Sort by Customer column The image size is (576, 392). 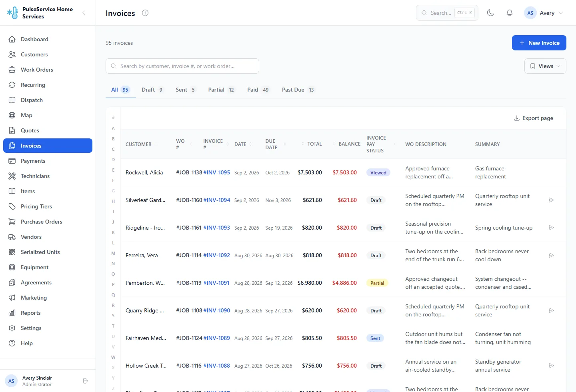pyautogui.click(x=142, y=144)
